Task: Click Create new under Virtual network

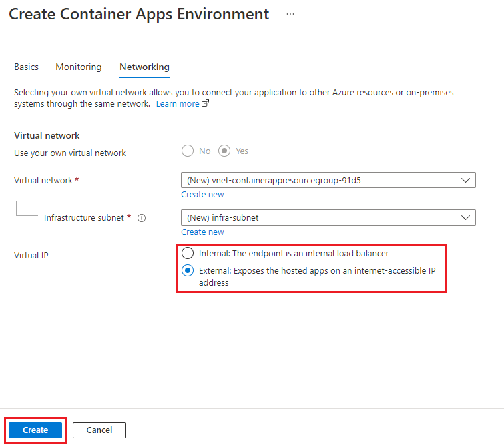Action: coord(202,195)
